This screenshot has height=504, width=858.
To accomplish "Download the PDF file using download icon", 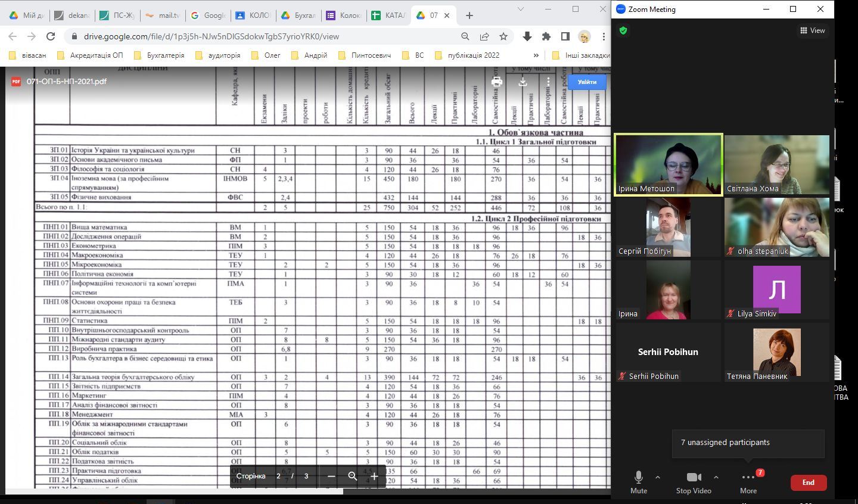I will click(523, 82).
